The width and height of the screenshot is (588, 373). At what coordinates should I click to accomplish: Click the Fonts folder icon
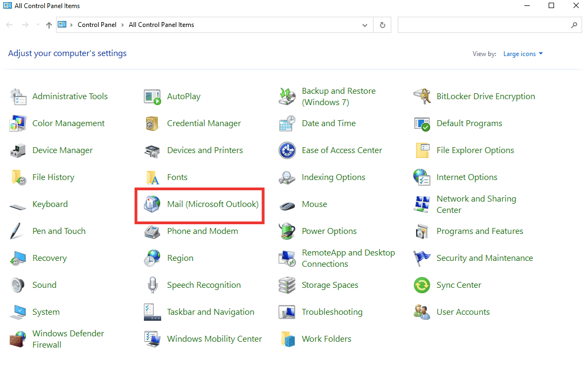point(152,178)
